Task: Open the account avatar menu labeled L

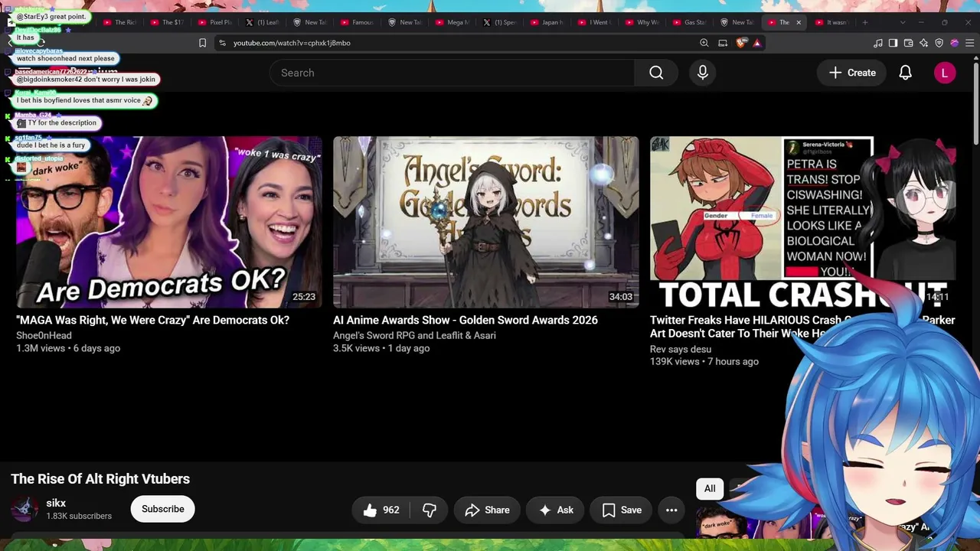Action: tap(945, 73)
